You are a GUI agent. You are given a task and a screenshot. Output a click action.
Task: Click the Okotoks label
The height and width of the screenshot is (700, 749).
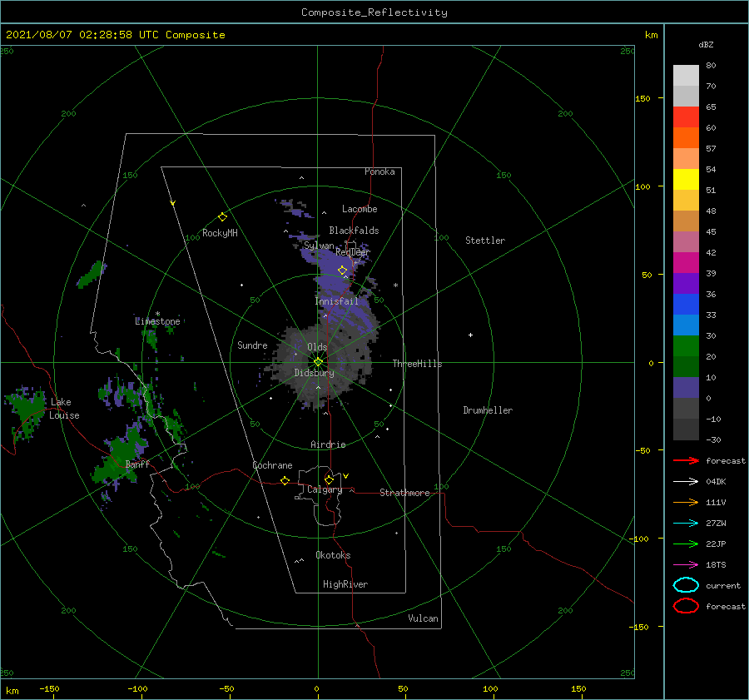pos(333,555)
